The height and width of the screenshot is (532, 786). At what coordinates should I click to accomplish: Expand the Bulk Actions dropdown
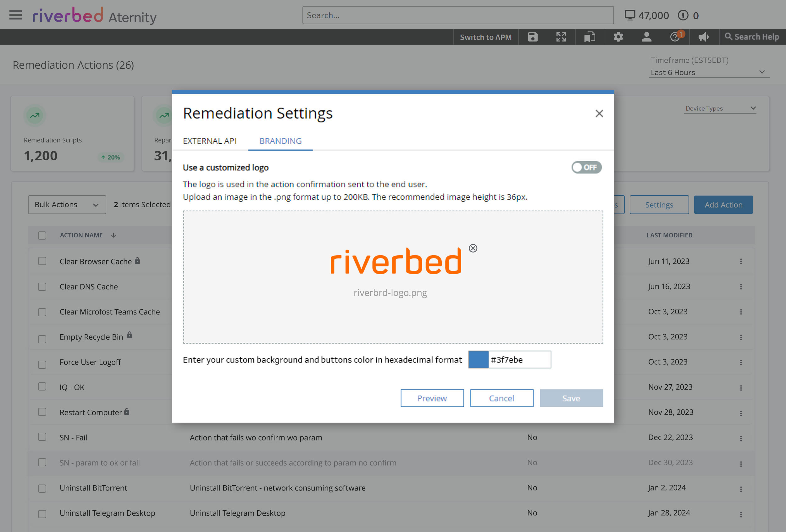click(x=67, y=205)
